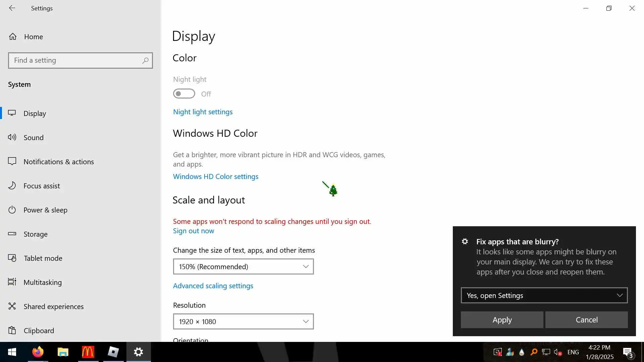The image size is (644, 362).
Task: Click the Advanced scaling settings link
Action: pos(213,286)
